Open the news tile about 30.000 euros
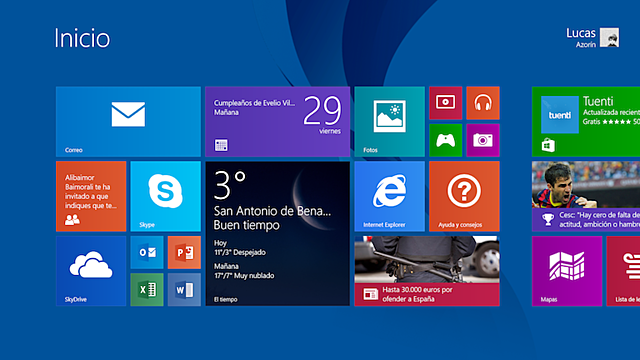Screen dimensions: 640x360 [427, 271]
